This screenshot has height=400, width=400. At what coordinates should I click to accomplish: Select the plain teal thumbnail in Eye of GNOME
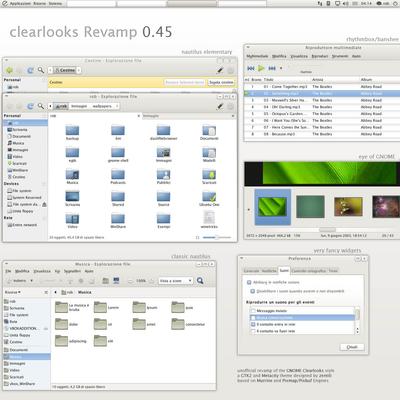click(x=310, y=207)
